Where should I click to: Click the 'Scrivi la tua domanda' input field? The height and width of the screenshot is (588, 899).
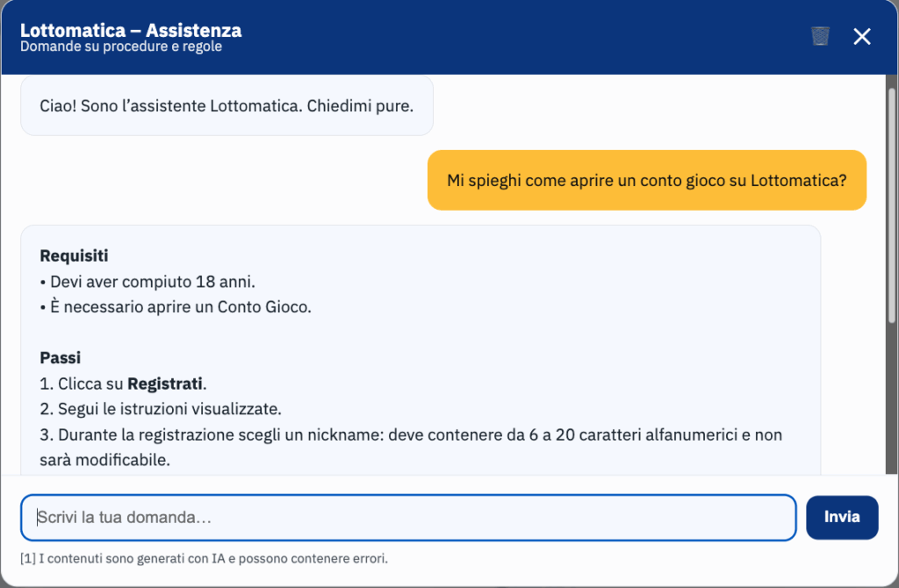[x=408, y=518]
